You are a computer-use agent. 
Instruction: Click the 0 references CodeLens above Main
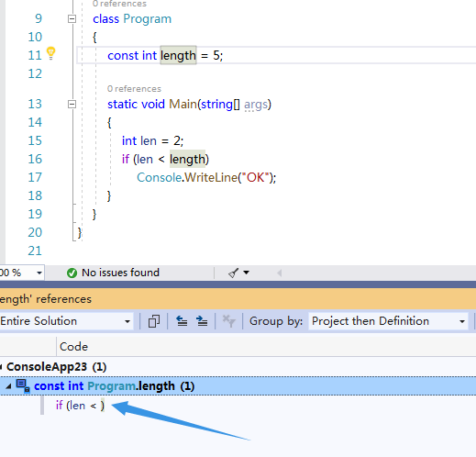pos(134,89)
